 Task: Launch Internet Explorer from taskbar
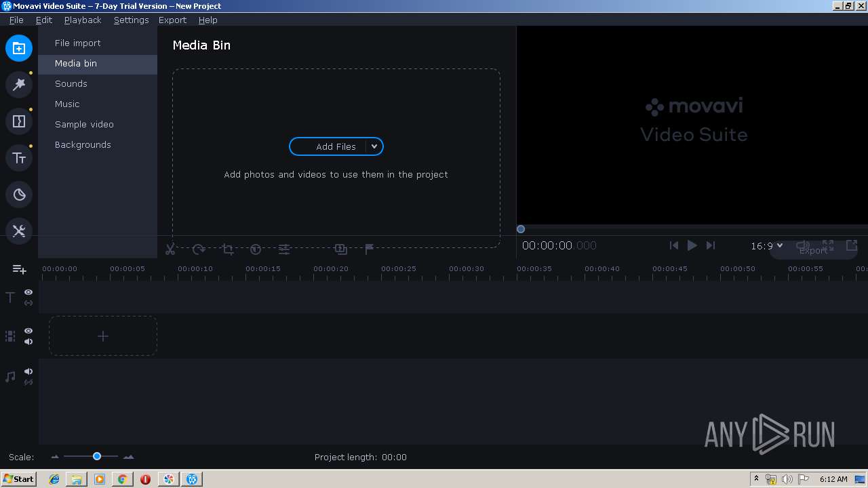point(54,479)
